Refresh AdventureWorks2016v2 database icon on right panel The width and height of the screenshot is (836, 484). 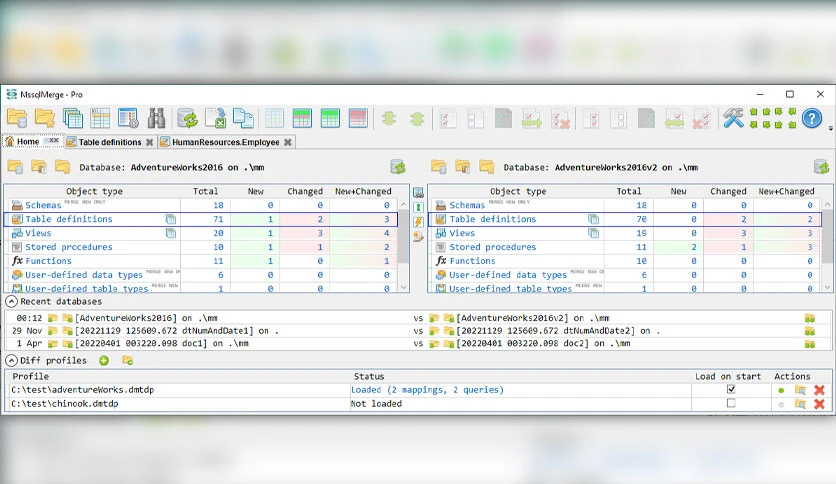coord(822,167)
